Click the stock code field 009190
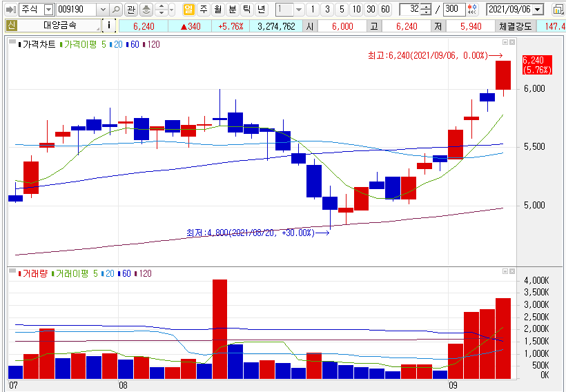566x392 pixels. pos(77,10)
